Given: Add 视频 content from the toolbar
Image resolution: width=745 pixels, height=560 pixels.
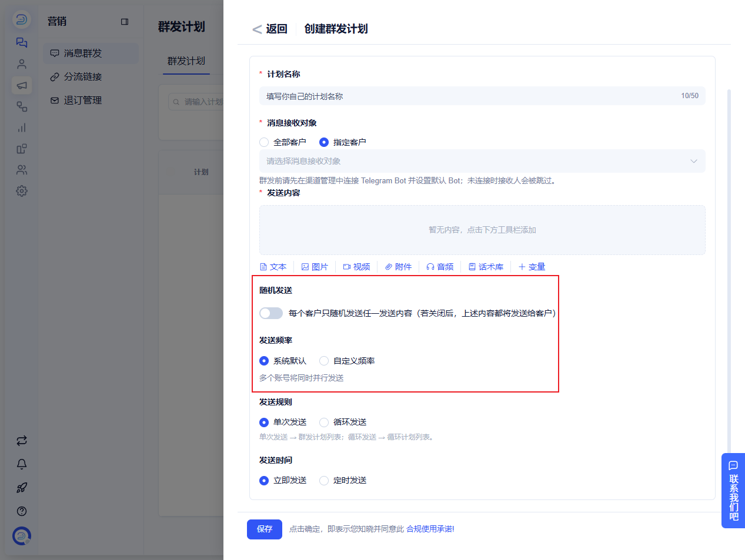Looking at the screenshot, I should tap(356, 267).
